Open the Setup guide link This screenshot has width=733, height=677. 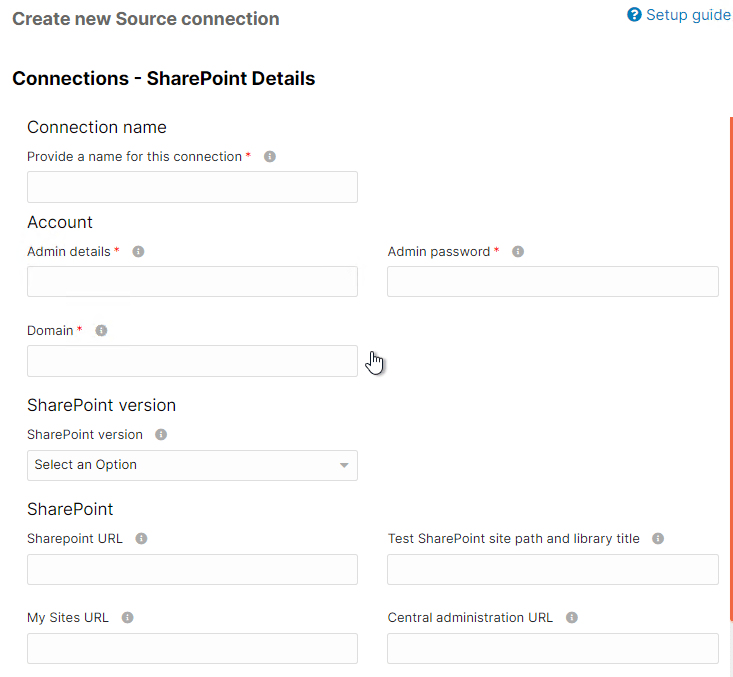688,15
